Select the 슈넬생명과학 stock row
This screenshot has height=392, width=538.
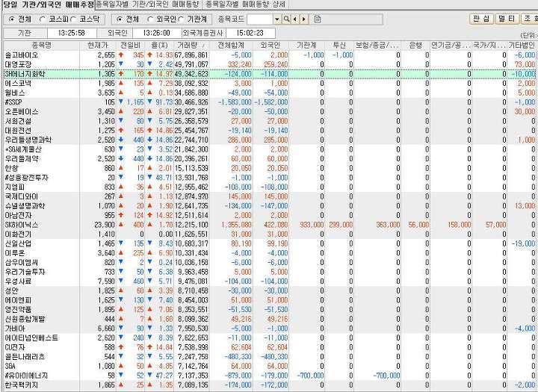(x=270, y=206)
